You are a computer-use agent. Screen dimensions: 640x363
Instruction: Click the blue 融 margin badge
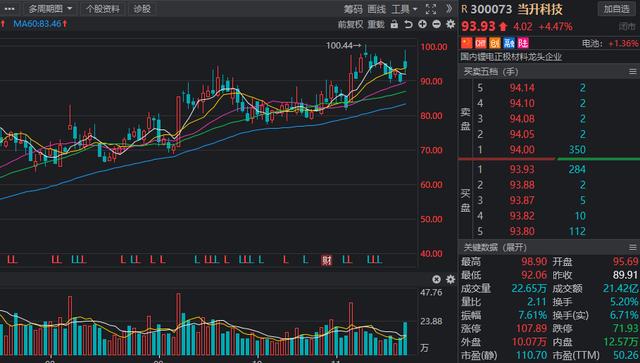tap(509, 43)
